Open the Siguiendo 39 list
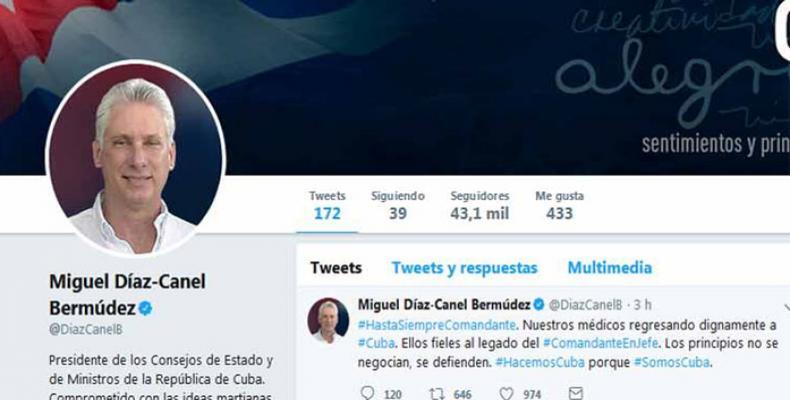Image resolution: width=790 pixels, height=400 pixels. click(x=398, y=206)
